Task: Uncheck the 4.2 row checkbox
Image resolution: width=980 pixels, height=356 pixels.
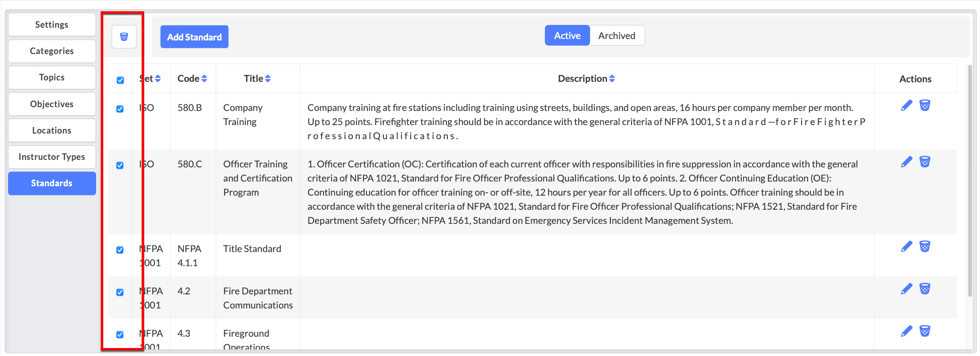Action: [x=120, y=292]
